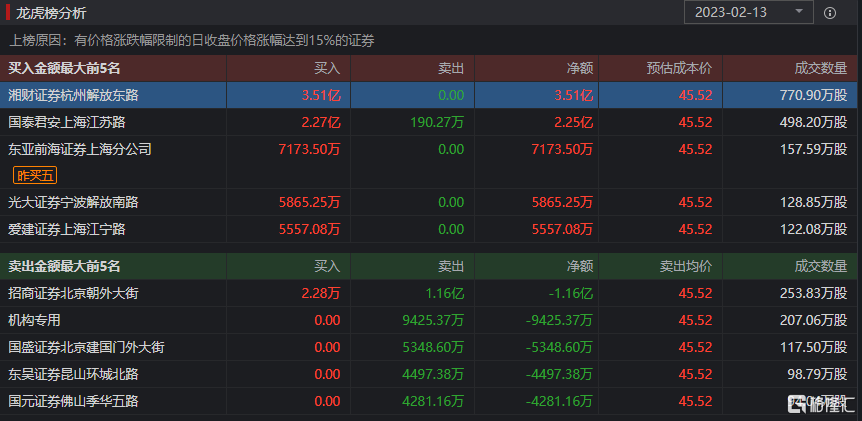Click the 117.50万股 volume cell

click(814, 347)
